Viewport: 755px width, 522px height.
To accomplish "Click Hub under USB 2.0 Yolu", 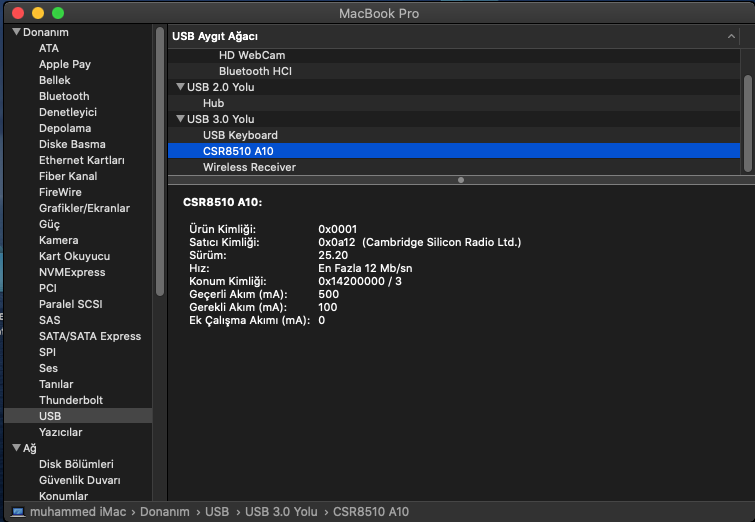I will click(213, 103).
